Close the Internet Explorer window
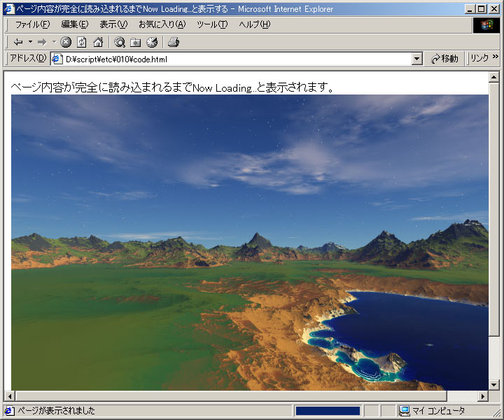The width and height of the screenshot is (504, 420). click(494, 9)
